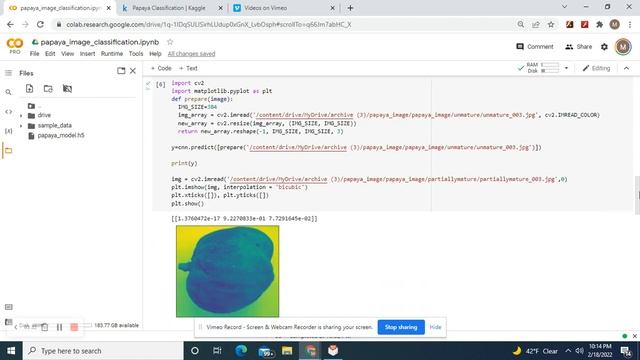Click the papaya output image
The width and height of the screenshot is (640, 360).
227,271
